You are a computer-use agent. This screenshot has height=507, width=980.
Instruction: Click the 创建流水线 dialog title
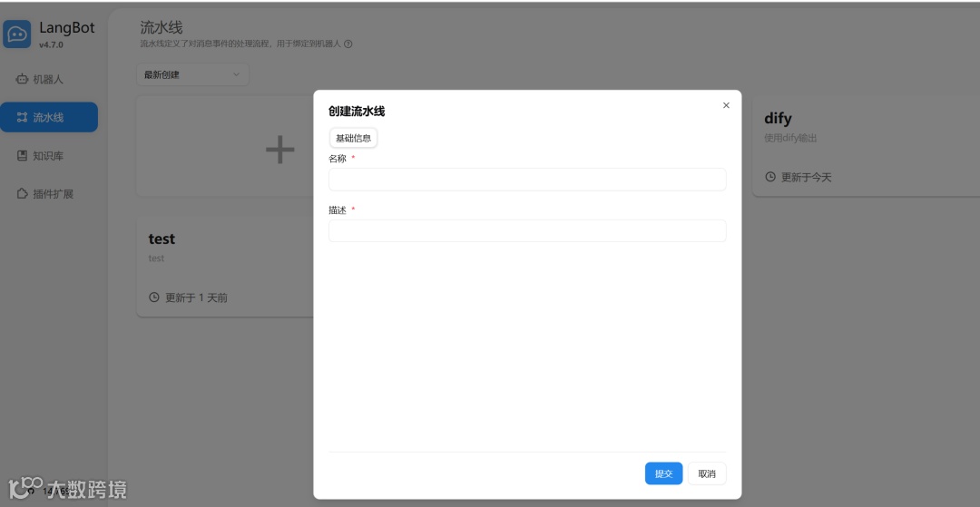pyautogui.click(x=357, y=112)
